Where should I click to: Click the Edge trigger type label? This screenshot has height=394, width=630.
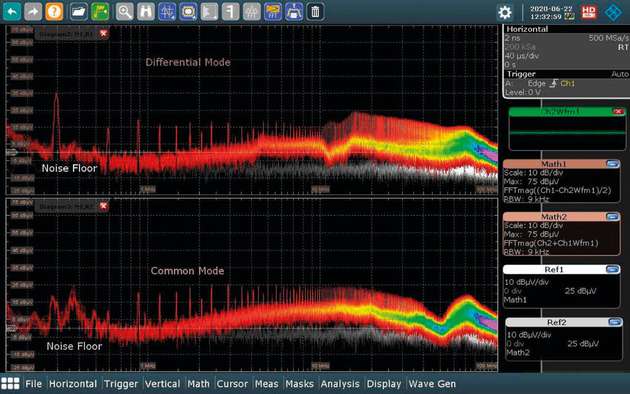(536, 83)
